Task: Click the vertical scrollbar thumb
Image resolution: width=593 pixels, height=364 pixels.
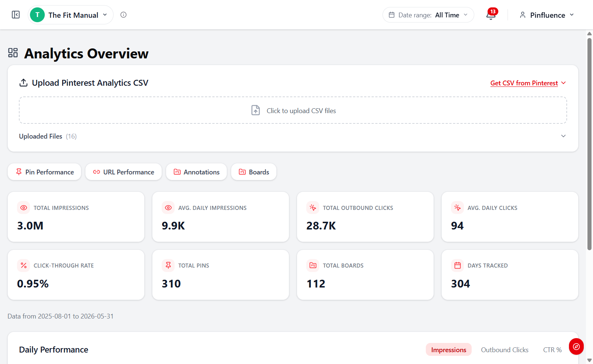Action: [589, 144]
